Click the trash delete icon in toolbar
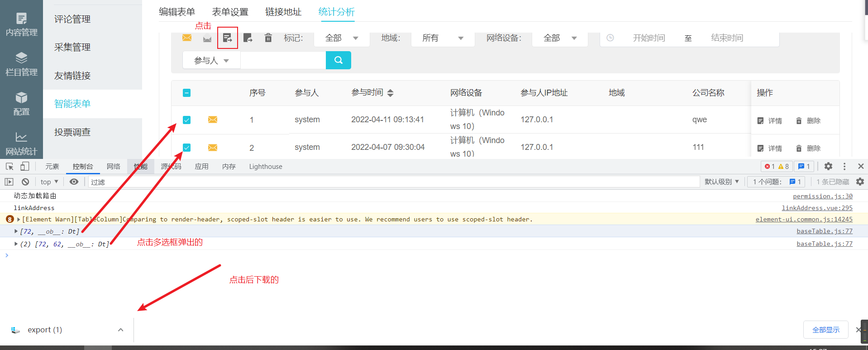The image size is (868, 350). [x=268, y=38]
